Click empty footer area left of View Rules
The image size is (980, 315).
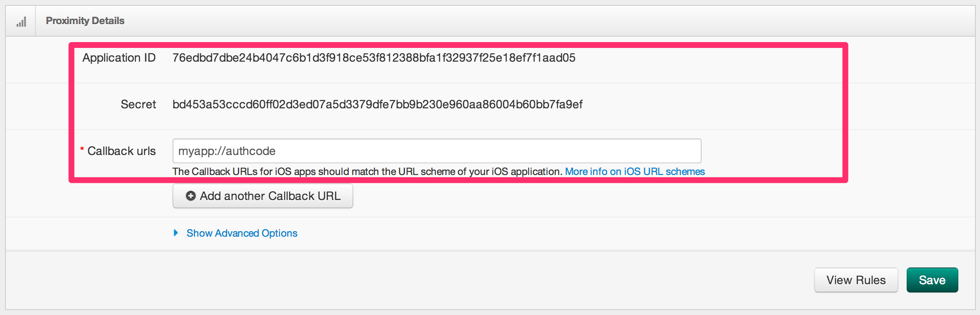pyautogui.click(x=408, y=280)
